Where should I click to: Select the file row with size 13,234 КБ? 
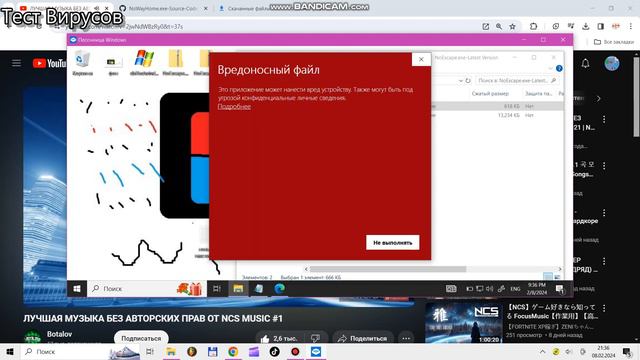pos(497,115)
